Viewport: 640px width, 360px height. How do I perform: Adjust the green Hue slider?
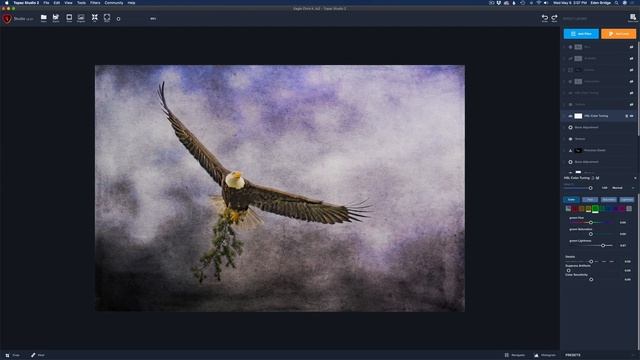point(591,222)
